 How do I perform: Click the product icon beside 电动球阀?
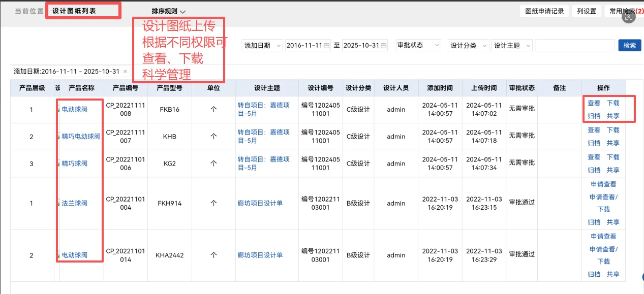tap(58, 109)
